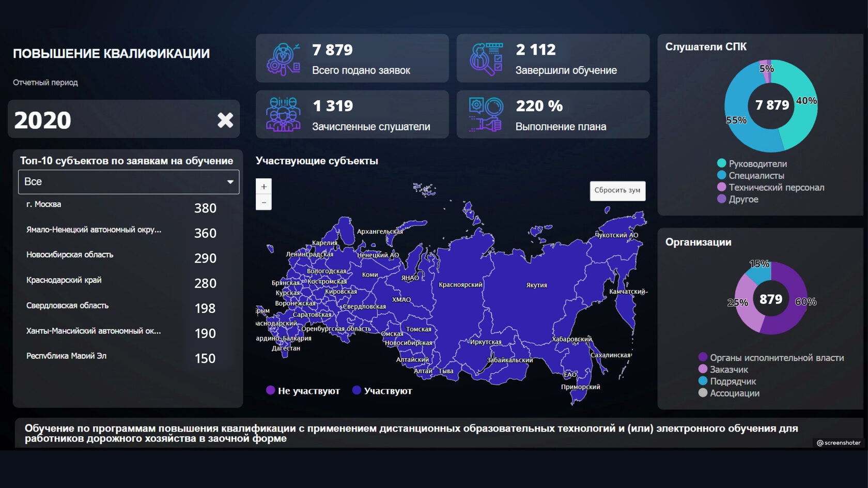This screenshot has width=868, height=488.
Task: Select the Организации panel header
Action: pos(699,241)
